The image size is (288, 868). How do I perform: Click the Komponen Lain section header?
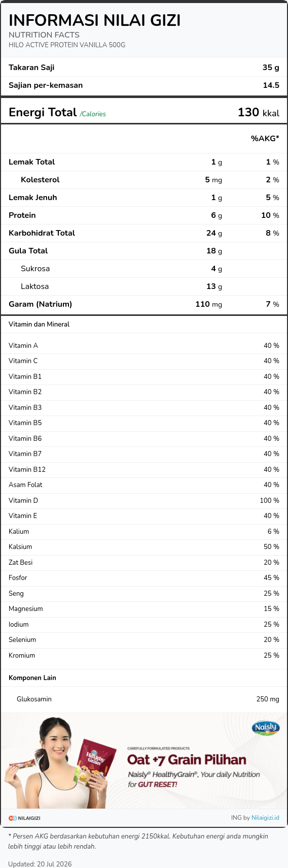[32, 678]
